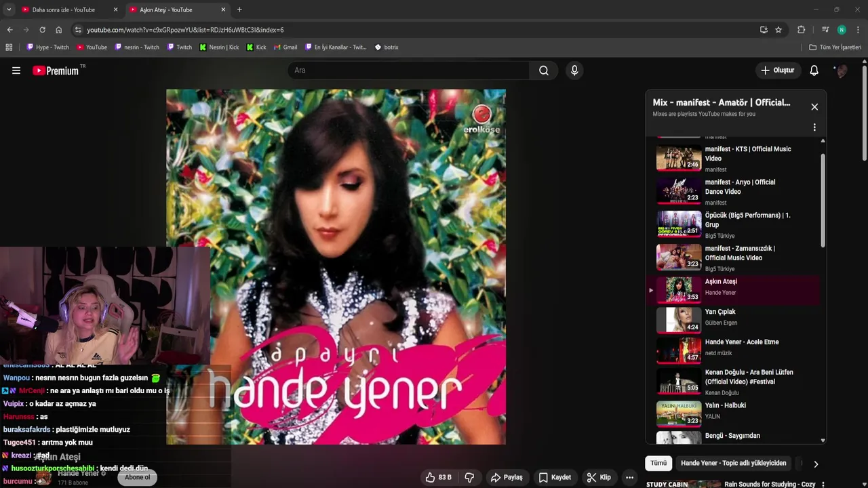Close the Mix playlist panel
The image size is (868, 488).
pos(814,107)
